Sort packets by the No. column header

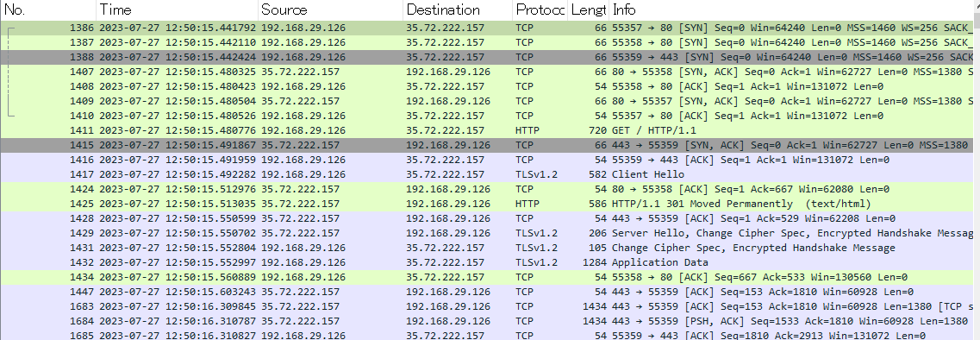coord(48,9)
